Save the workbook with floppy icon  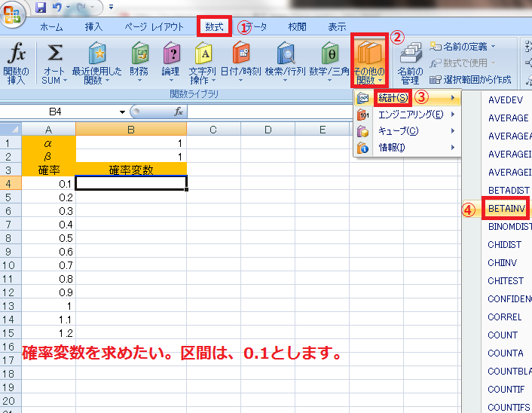(x=41, y=7)
